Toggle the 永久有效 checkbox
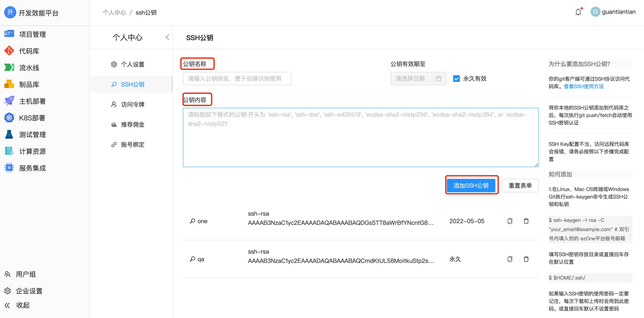644x318 pixels. pos(456,79)
